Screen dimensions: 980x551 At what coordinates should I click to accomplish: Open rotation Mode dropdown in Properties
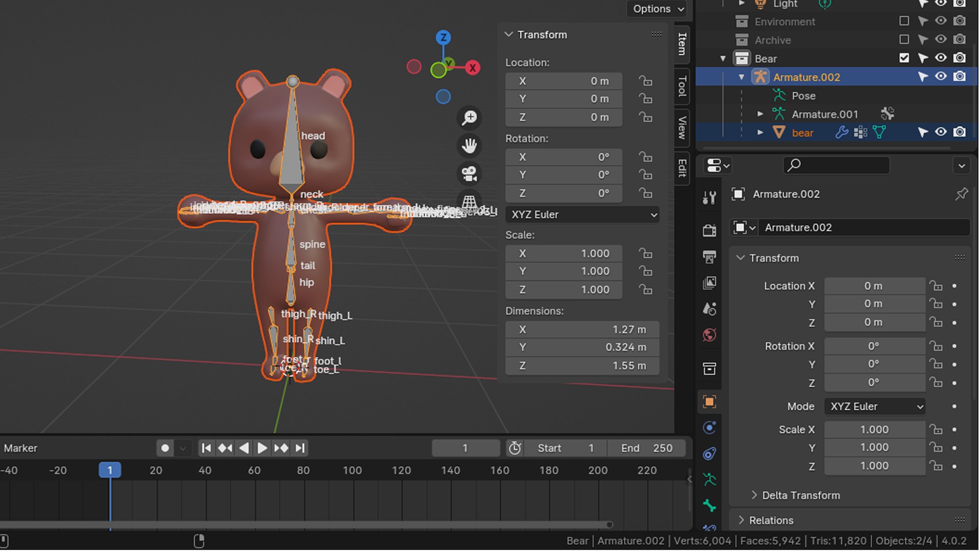875,407
